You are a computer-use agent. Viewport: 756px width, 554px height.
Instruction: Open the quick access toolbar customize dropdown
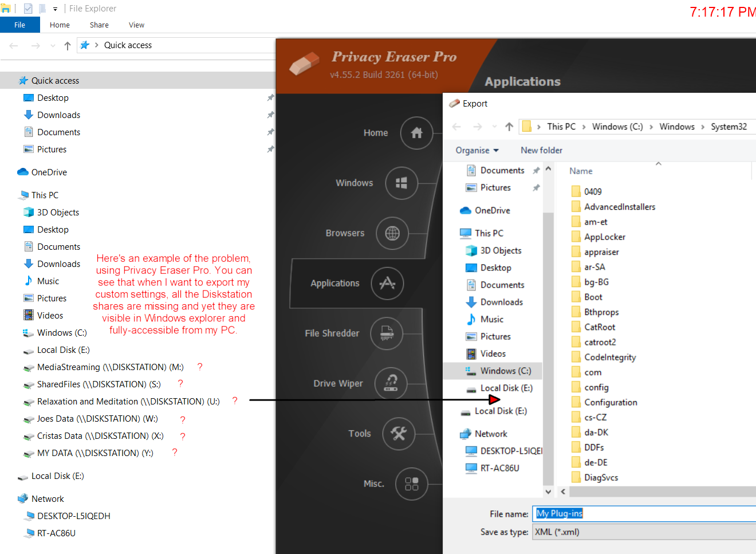[55, 9]
